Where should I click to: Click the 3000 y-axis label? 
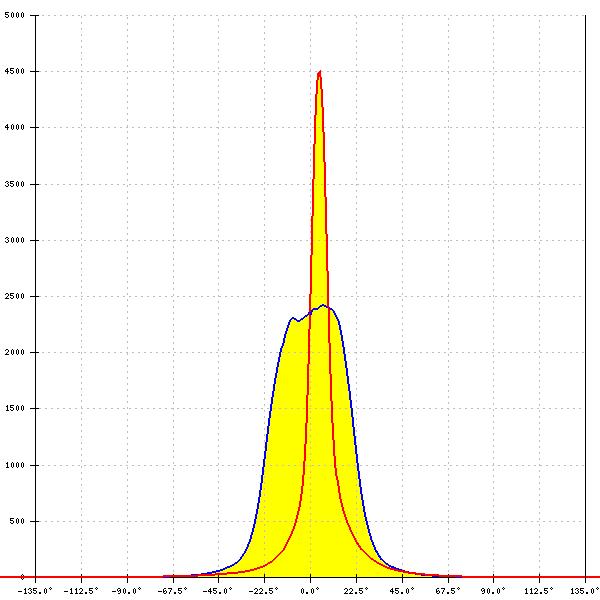point(14,240)
